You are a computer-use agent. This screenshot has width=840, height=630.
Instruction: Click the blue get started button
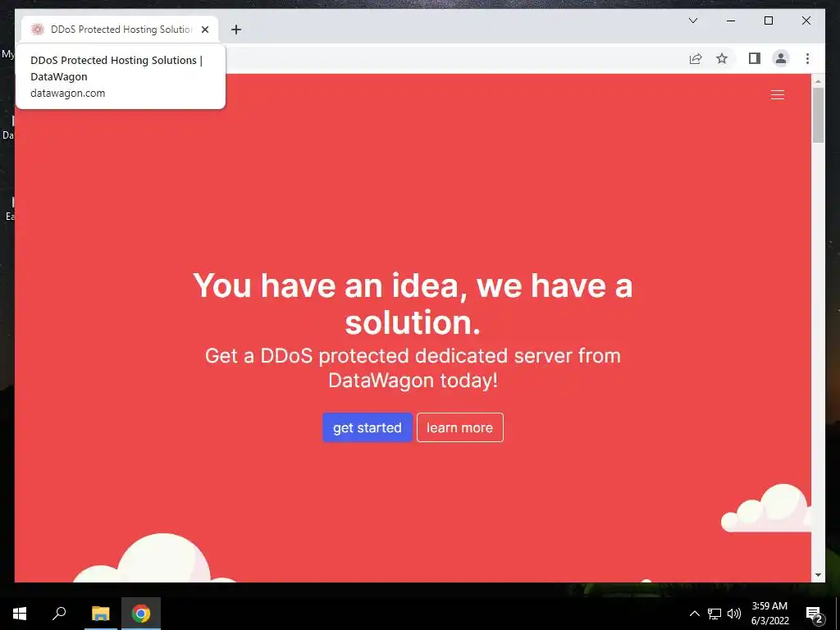pyautogui.click(x=367, y=427)
